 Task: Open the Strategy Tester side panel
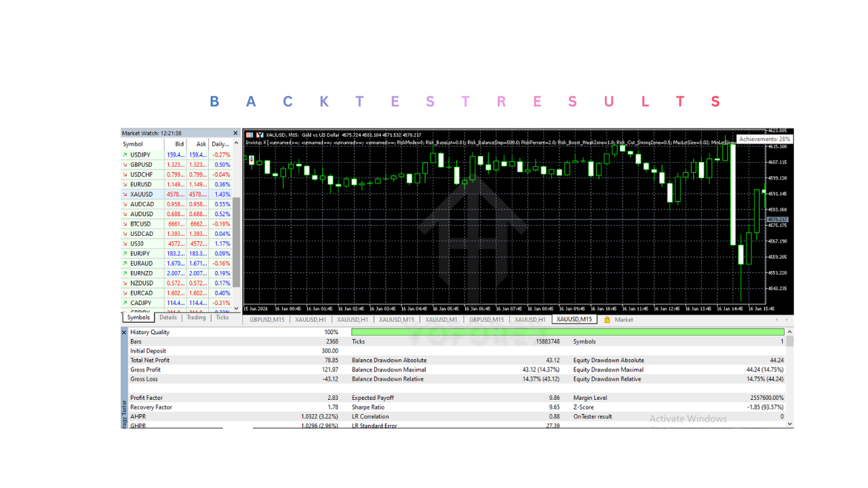click(x=124, y=413)
